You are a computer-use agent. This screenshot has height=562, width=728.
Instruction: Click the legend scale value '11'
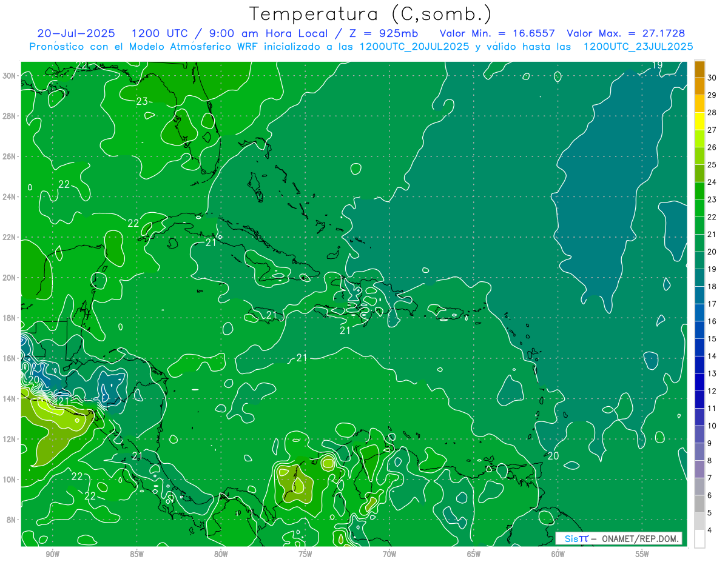point(712,409)
